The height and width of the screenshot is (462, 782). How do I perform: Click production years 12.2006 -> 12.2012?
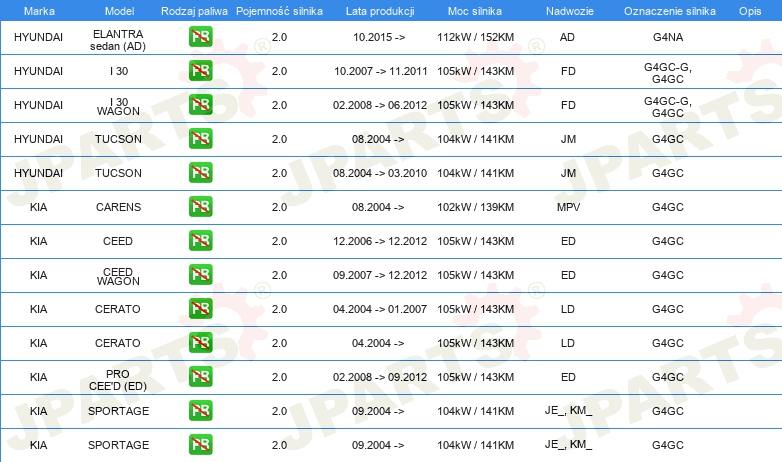380,241
